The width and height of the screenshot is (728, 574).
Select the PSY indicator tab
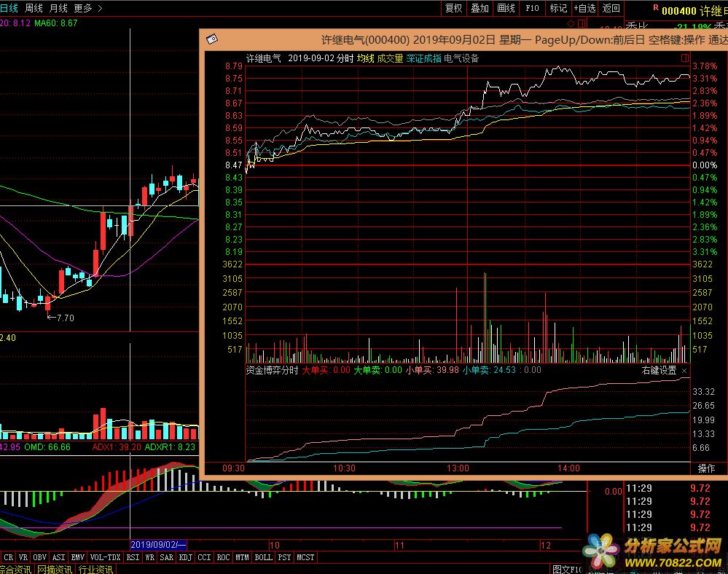284,557
